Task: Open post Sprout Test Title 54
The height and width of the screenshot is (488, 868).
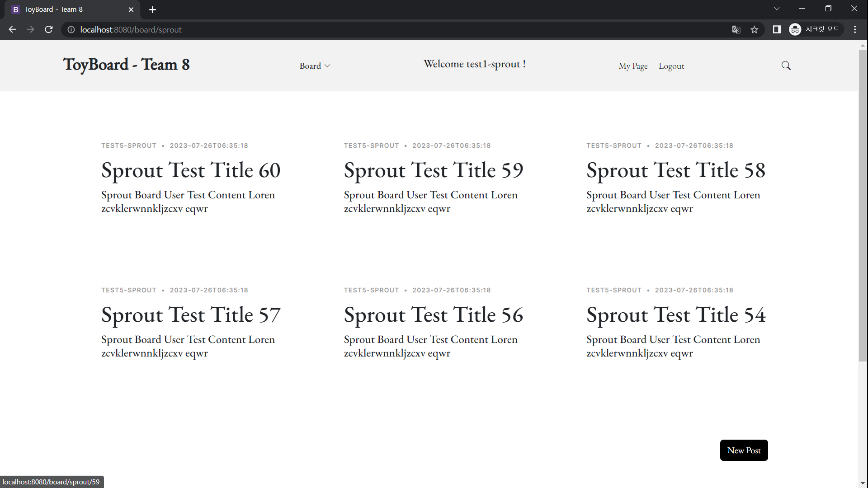Action: 675,315
